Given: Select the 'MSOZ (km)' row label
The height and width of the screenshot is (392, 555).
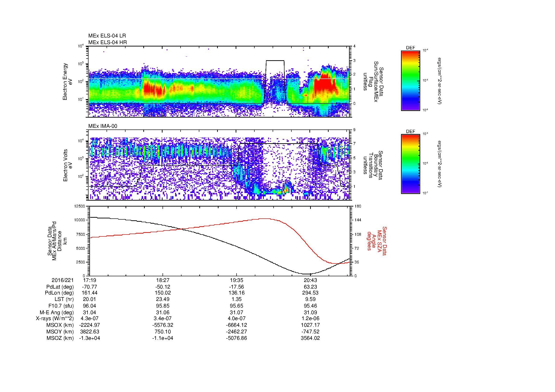Looking at the screenshot, I should point(60,338).
